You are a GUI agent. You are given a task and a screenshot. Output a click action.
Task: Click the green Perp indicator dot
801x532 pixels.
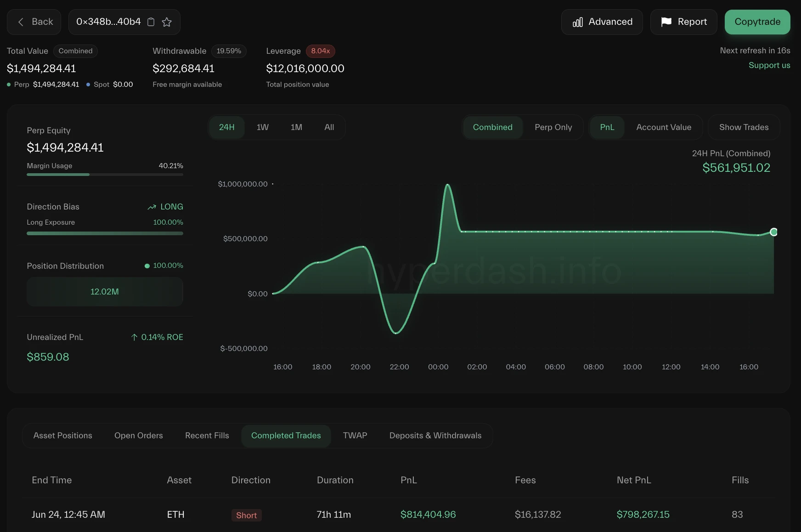click(x=8, y=85)
